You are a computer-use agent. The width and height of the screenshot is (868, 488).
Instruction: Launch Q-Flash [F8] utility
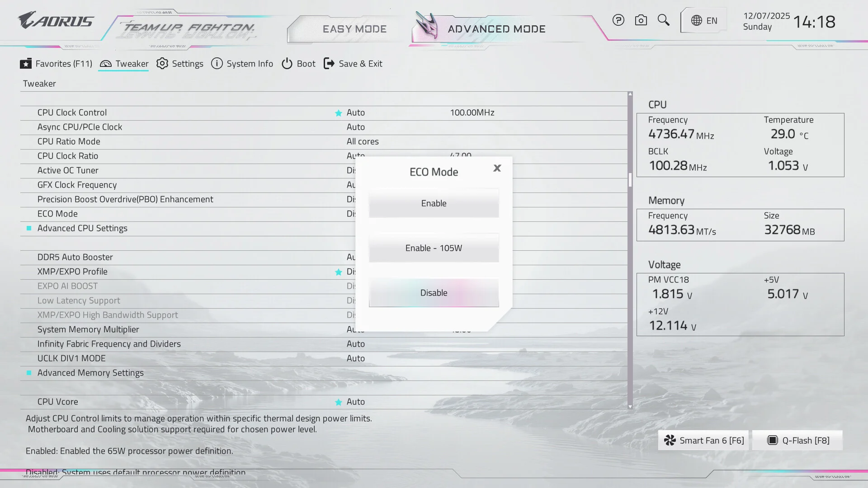(x=797, y=441)
